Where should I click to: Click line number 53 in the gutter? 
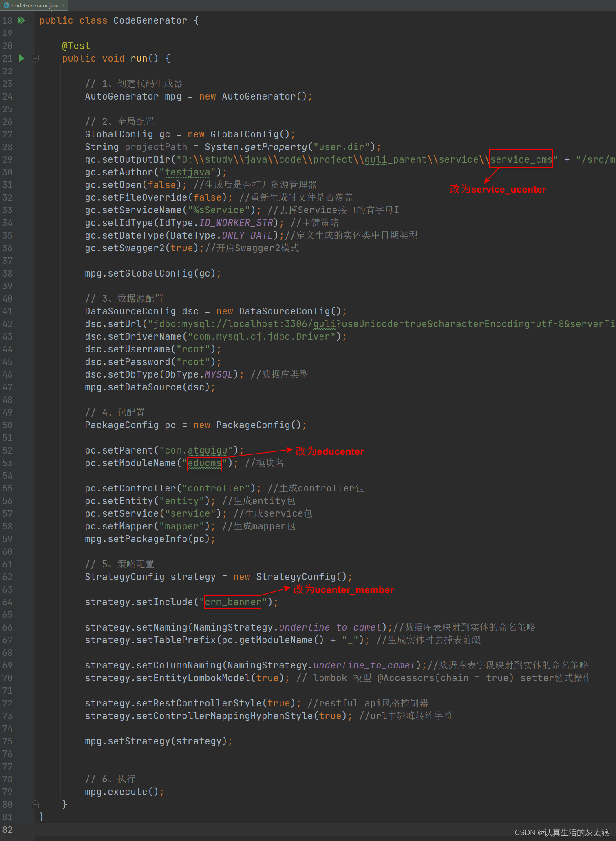[x=7, y=463]
